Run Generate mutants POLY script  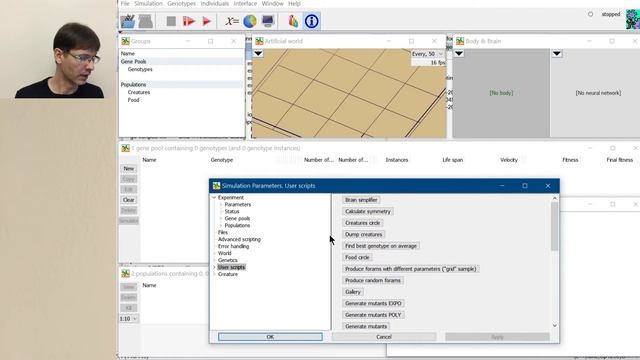click(373, 315)
